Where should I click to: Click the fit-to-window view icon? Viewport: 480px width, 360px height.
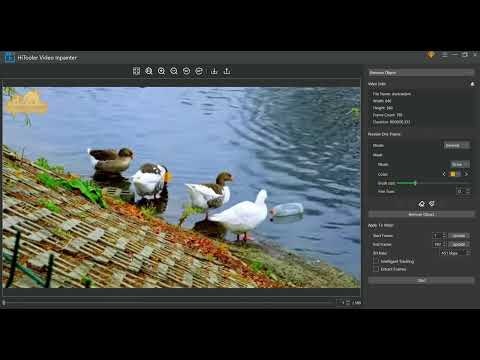tap(136, 71)
